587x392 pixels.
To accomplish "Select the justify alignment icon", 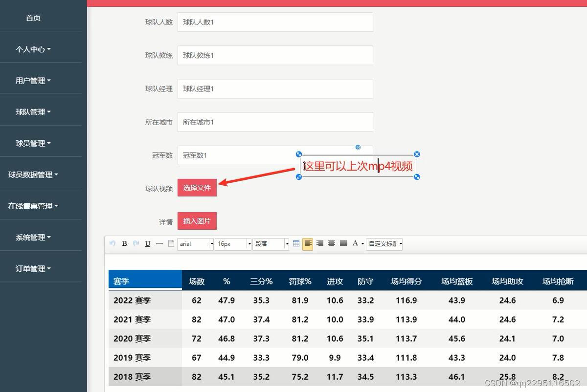I will pos(343,244).
